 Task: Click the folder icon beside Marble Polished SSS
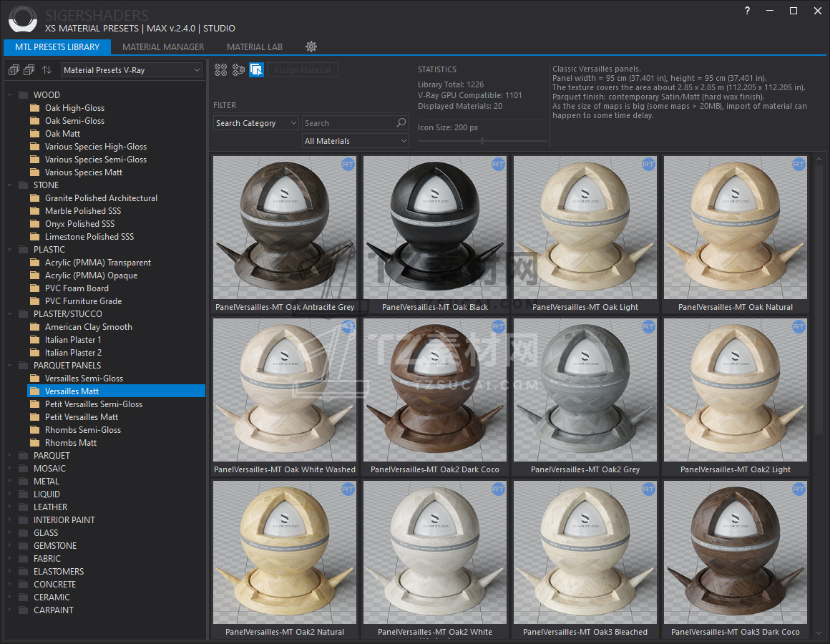coord(35,211)
